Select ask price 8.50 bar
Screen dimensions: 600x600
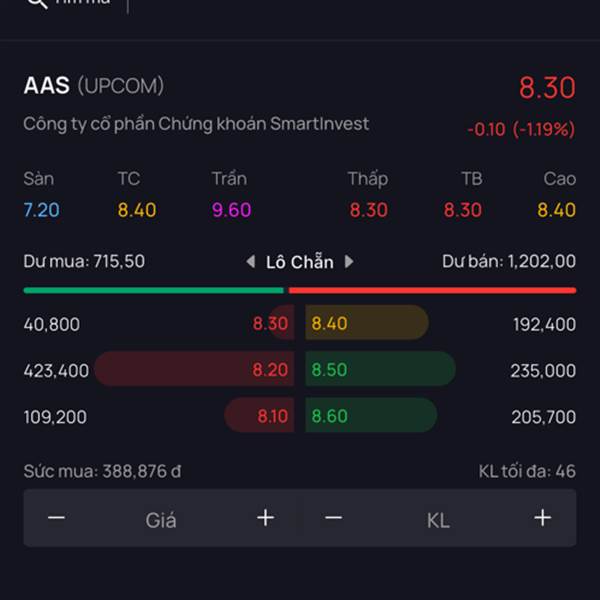click(x=380, y=370)
